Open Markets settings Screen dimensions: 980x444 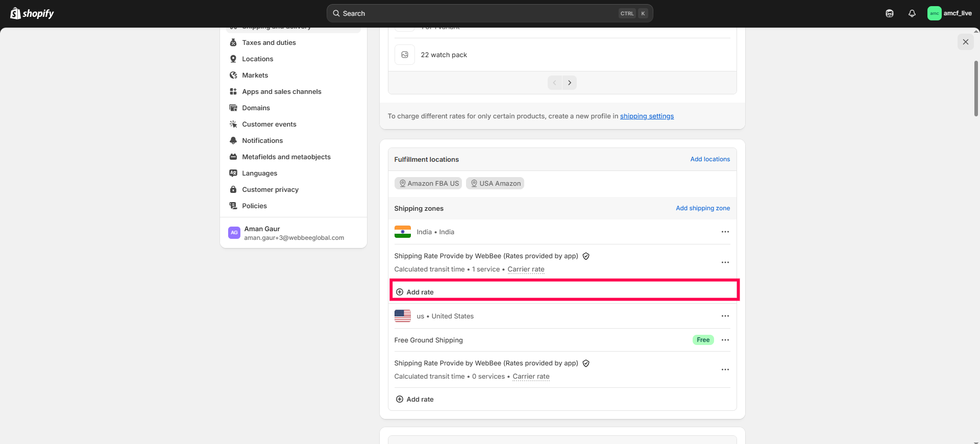click(x=255, y=75)
